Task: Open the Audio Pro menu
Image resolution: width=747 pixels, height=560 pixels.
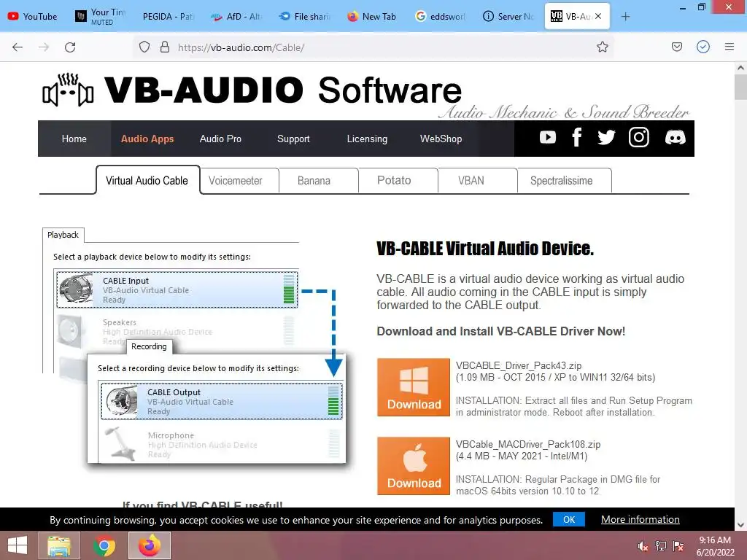Action: 220,139
